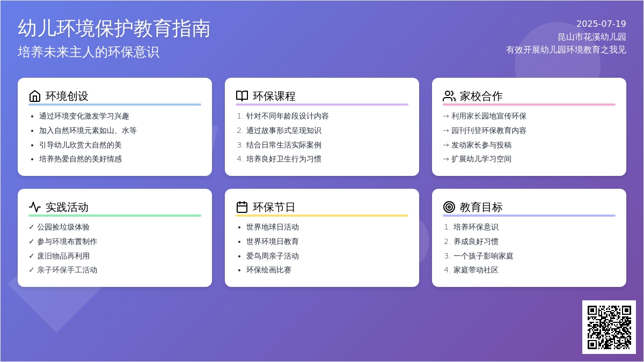This screenshot has height=362, width=644.
Task: Click the bullet 世界环境日教育
Action: pyautogui.click(x=273, y=241)
